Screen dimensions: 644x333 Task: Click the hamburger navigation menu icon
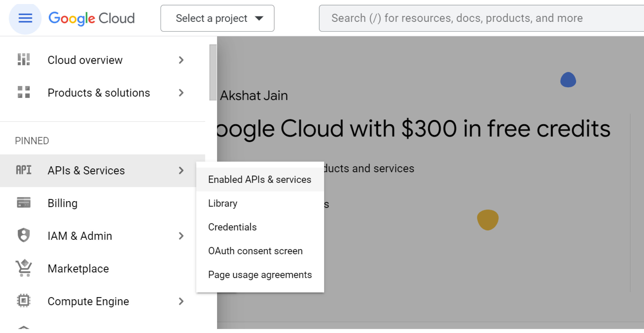pyautogui.click(x=25, y=18)
